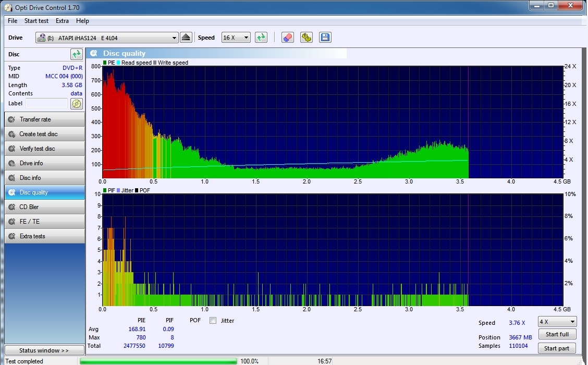Screen dimensions: 588x365
Task: Save results with the floppy icon
Action: (x=325, y=38)
